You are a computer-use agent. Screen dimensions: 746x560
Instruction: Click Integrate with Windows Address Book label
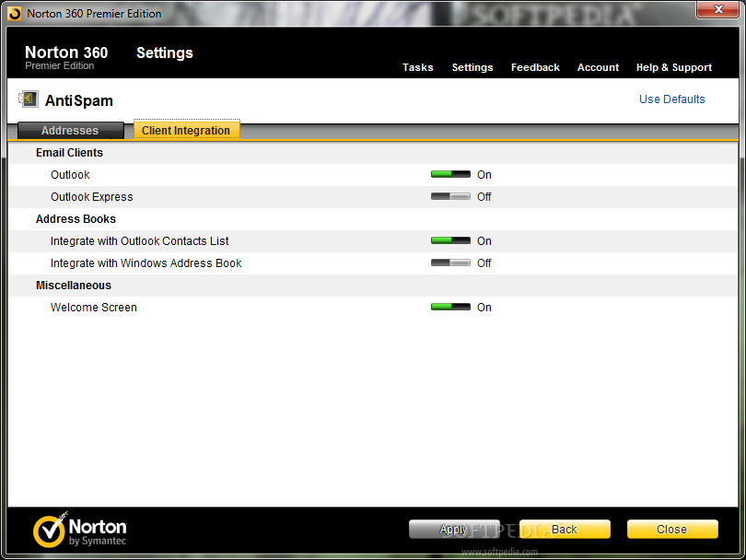click(x=146, y=263)
